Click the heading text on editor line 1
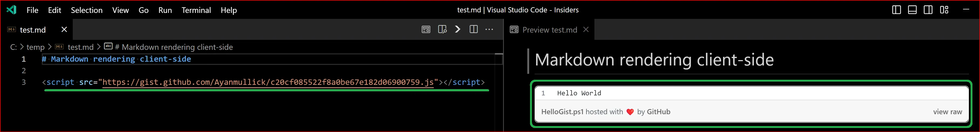Image resolution: width=980 pixels, height=132 pixels. (116, 59)
